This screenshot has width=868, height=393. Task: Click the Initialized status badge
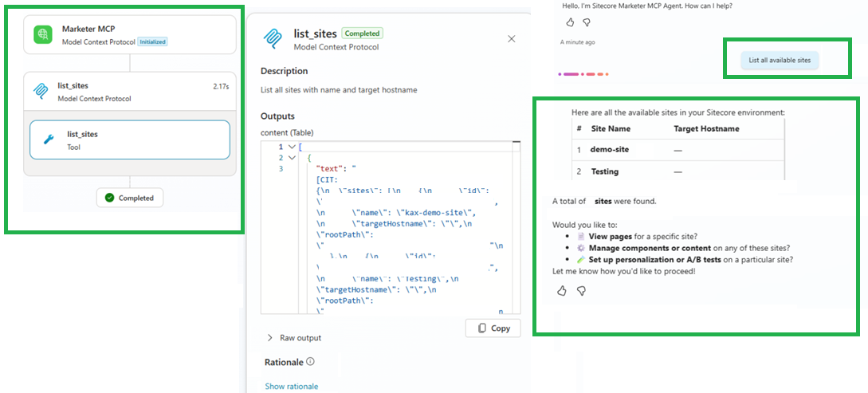(x=152, y=41)
